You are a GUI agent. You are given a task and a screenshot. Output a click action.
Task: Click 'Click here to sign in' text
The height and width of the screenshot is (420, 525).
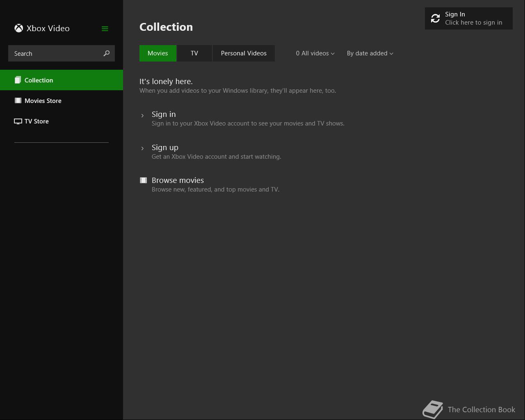point(474,23)
